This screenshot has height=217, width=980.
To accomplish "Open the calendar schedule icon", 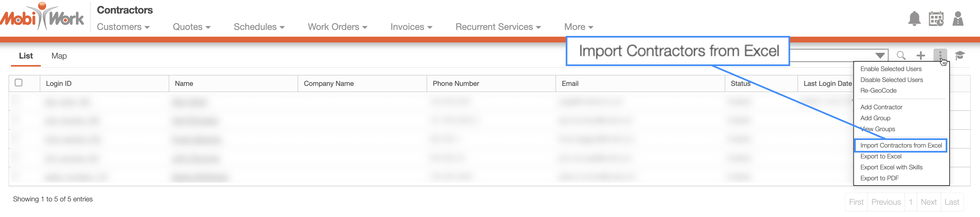I will (936, 19).
